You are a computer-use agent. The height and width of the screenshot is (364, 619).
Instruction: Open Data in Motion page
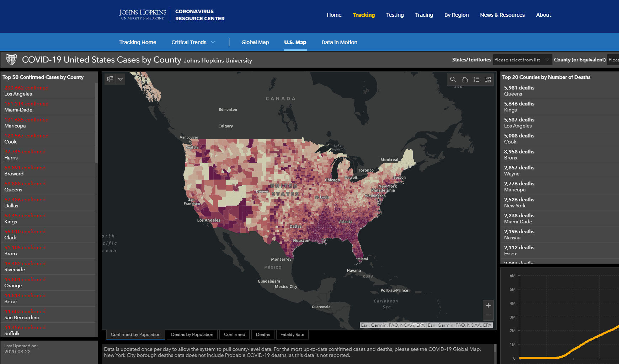(339, 42)
